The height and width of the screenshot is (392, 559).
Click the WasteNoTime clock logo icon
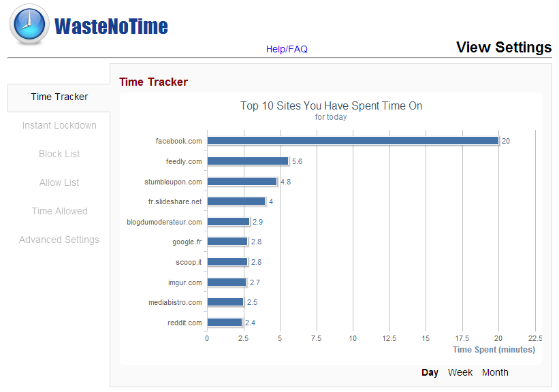pos(29,24)
